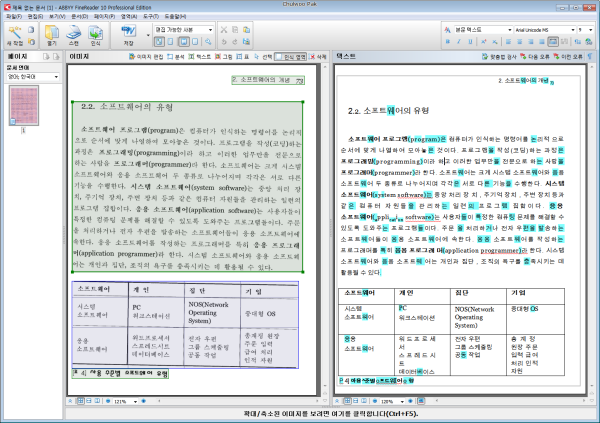Open the 파일(F) menu
Screen dimensions: 600x423
pos(14,16)
